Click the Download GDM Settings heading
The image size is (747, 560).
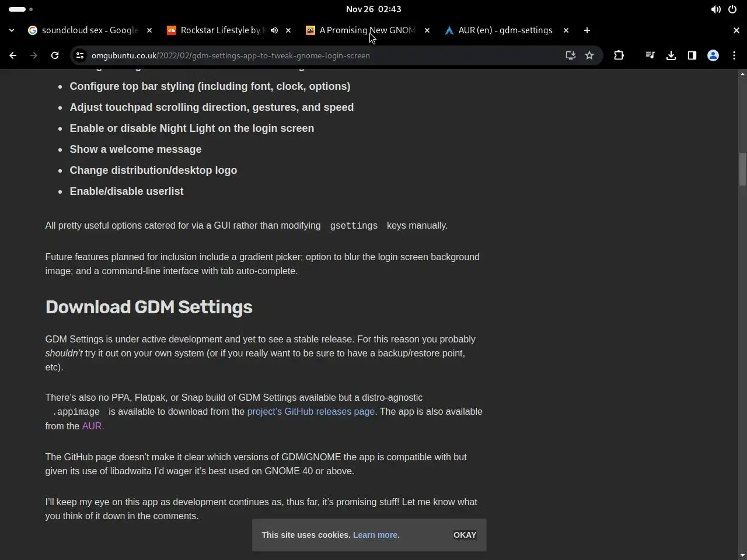(x=149, y=307)
